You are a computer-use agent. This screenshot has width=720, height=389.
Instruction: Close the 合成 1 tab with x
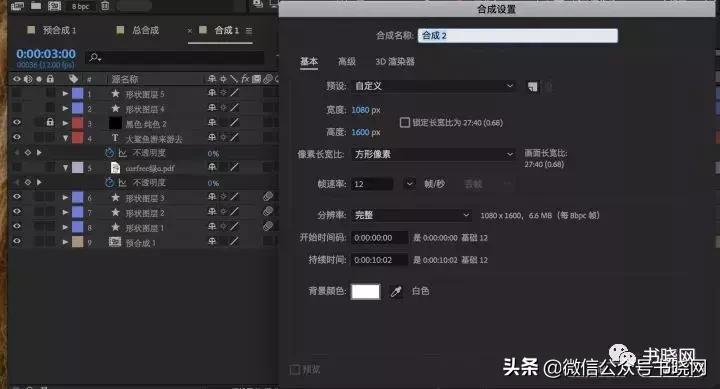coord(190,31)
